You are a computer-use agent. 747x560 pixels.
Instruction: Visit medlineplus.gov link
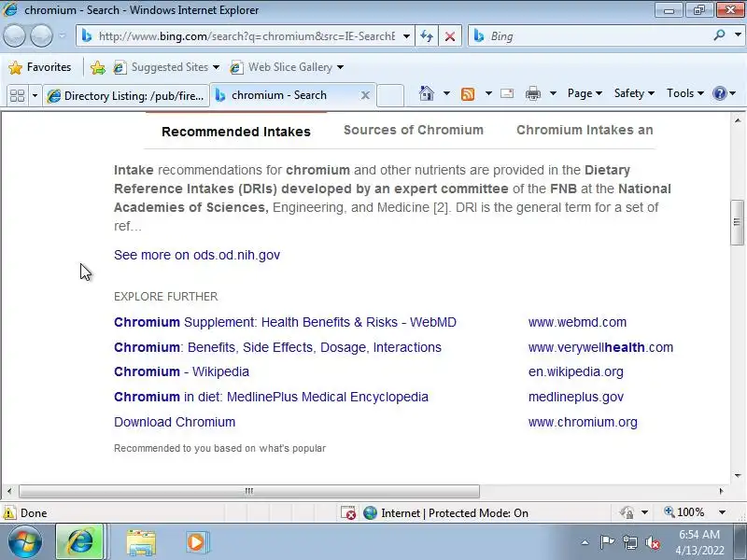575,398
